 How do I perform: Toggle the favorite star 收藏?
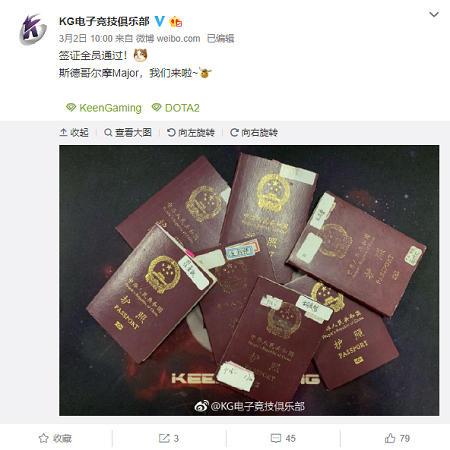click(x=55, y=438)
